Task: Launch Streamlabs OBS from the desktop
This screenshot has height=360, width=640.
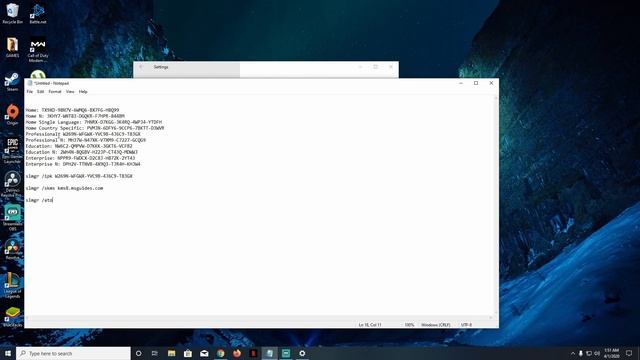Action: click(12, 217)
